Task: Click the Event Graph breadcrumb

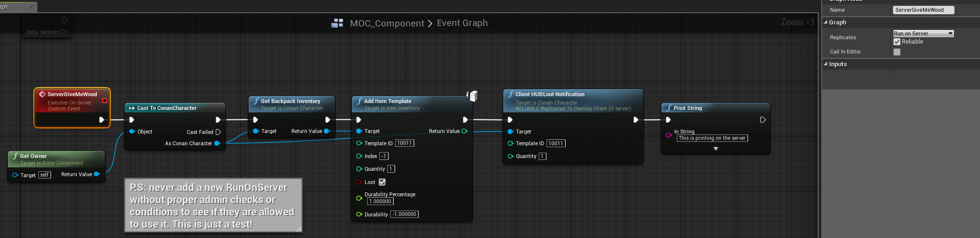Action: point(462,23)
